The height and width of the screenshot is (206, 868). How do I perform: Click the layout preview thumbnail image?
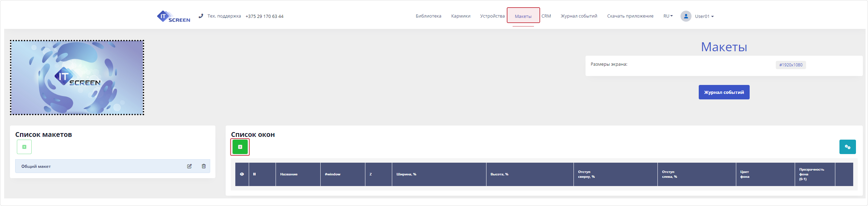click(77, 77)
